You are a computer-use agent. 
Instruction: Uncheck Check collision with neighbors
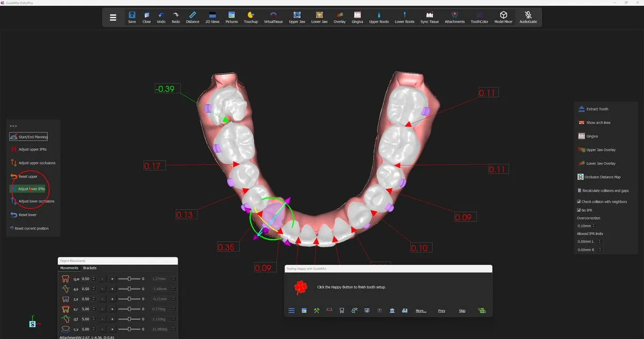(x=579, y=202)
